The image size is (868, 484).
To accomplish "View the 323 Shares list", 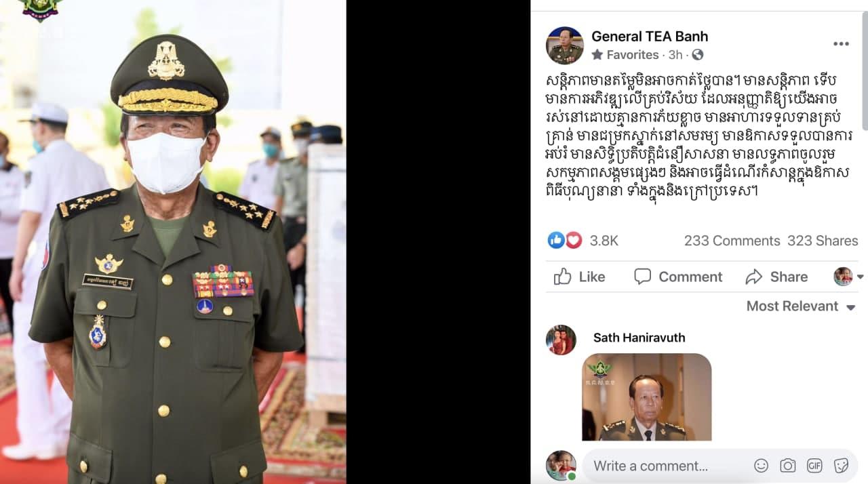I will [x=823, y=241].
